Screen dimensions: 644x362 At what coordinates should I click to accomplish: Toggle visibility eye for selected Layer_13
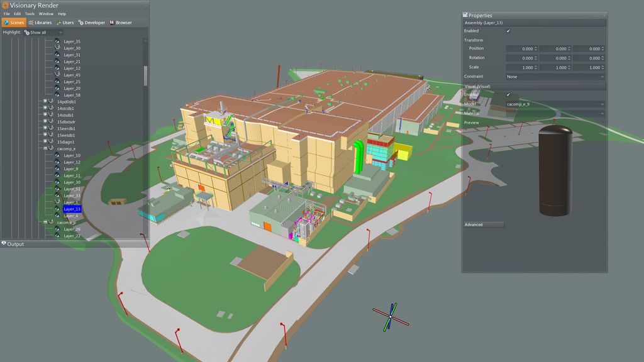coord(57,209)
